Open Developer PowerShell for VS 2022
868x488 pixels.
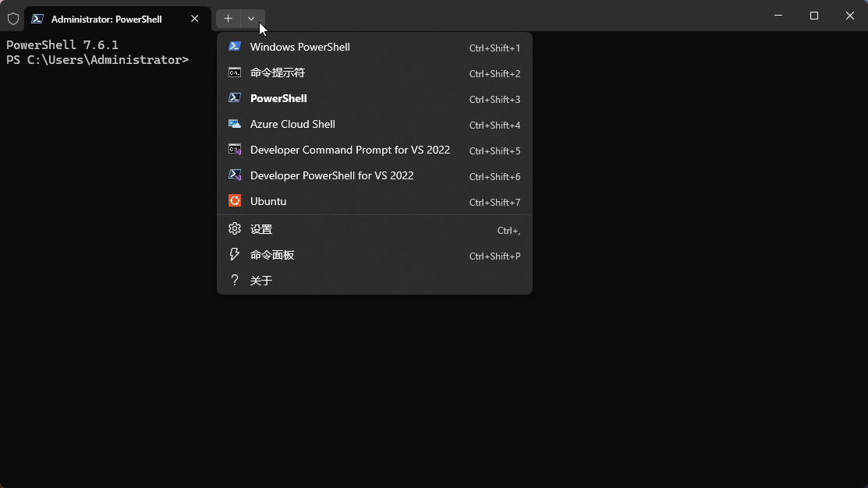coord(375,175)
